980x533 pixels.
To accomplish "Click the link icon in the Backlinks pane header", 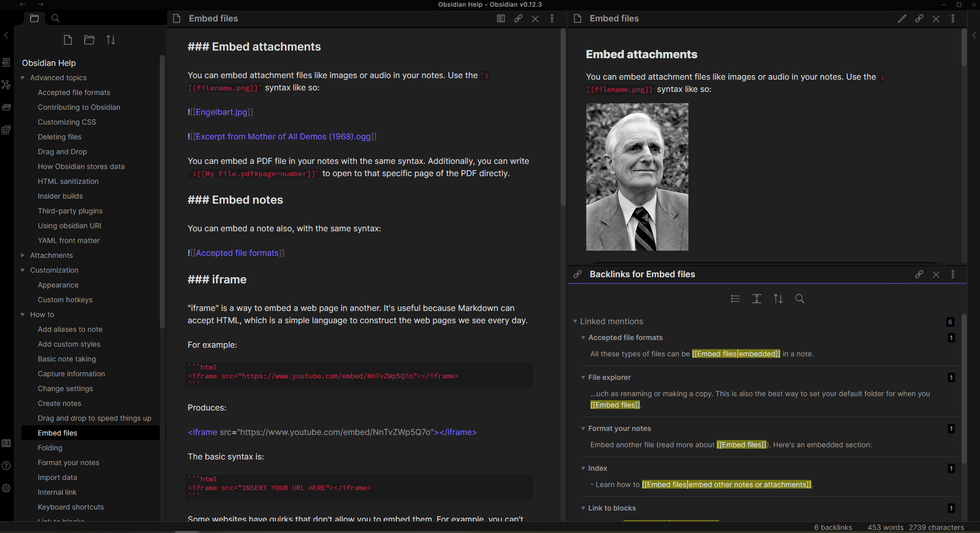I will tap(919, 274).
